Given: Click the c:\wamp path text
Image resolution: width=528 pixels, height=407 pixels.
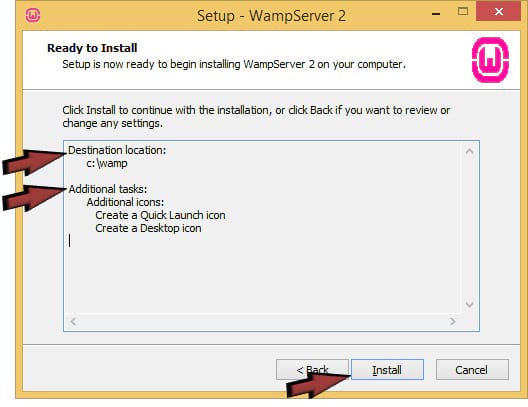Looking at the screenshot, I should tap(107, 163).
